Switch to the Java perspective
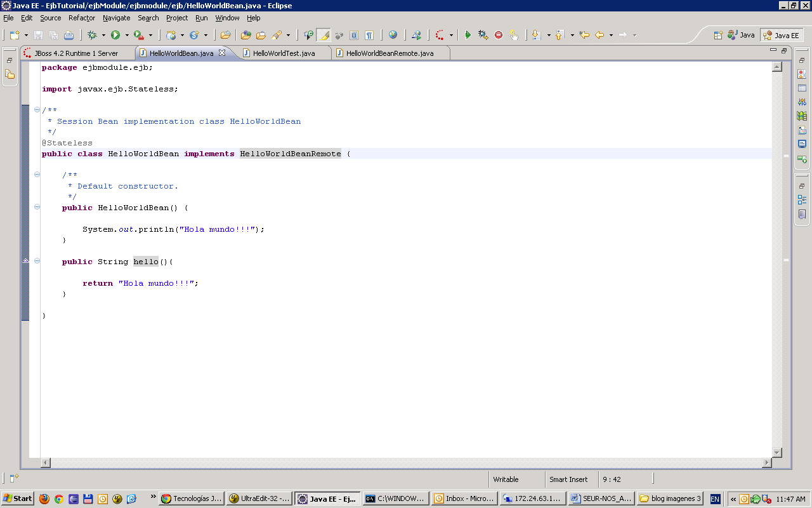The image size is (812, 508). tap(740, 35)
